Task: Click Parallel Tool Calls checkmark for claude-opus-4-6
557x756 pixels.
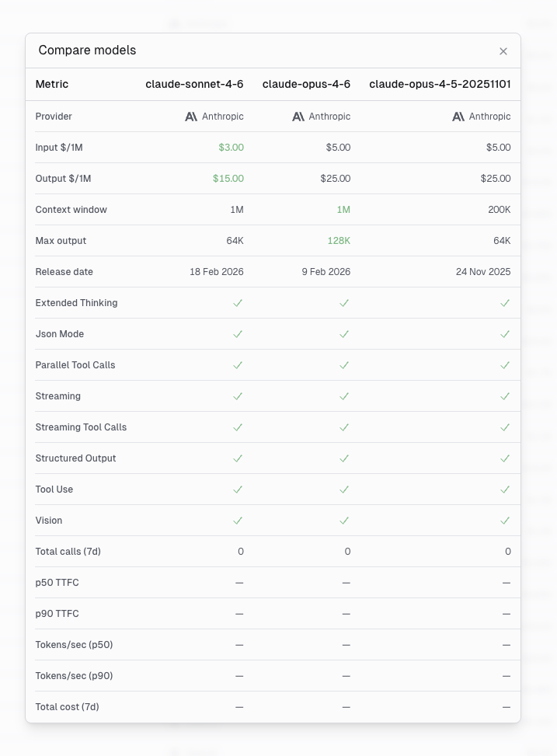Action: click(x=344, y=365)
